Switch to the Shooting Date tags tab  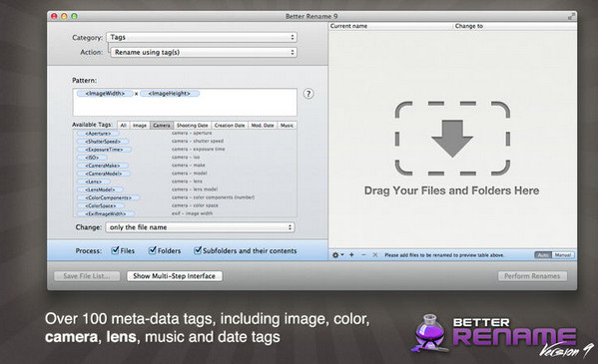tap(193, 125)
